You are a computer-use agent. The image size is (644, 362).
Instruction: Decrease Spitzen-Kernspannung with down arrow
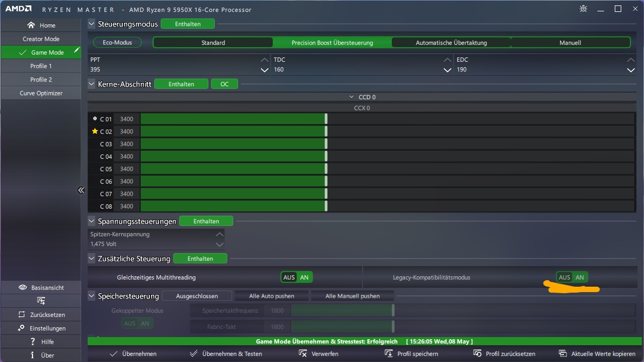(x=220, y=244)
